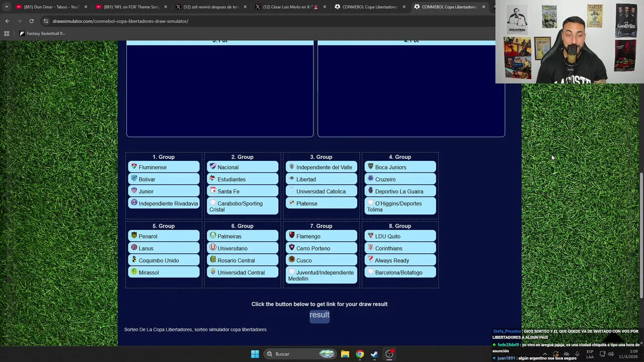The width and height of the screenshot is (644, 362).
Task: Click the Carabobo/Sporting Cristal entry
Action: pos(243,206)
